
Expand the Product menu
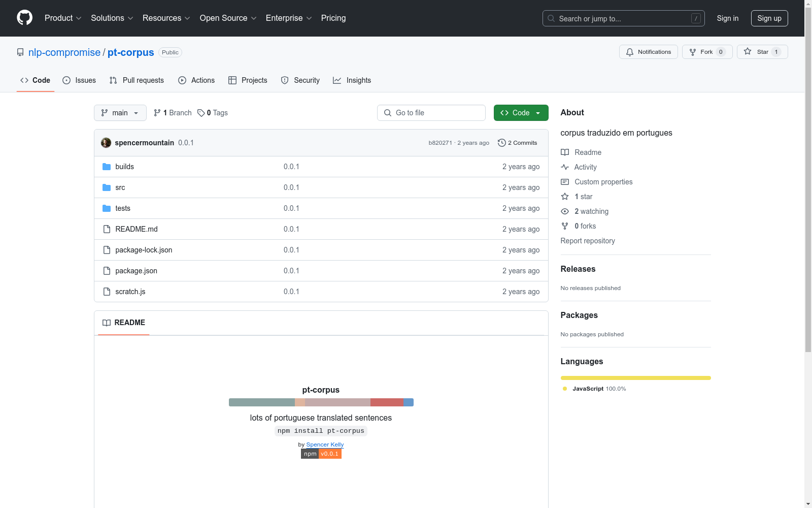[63, 18]
